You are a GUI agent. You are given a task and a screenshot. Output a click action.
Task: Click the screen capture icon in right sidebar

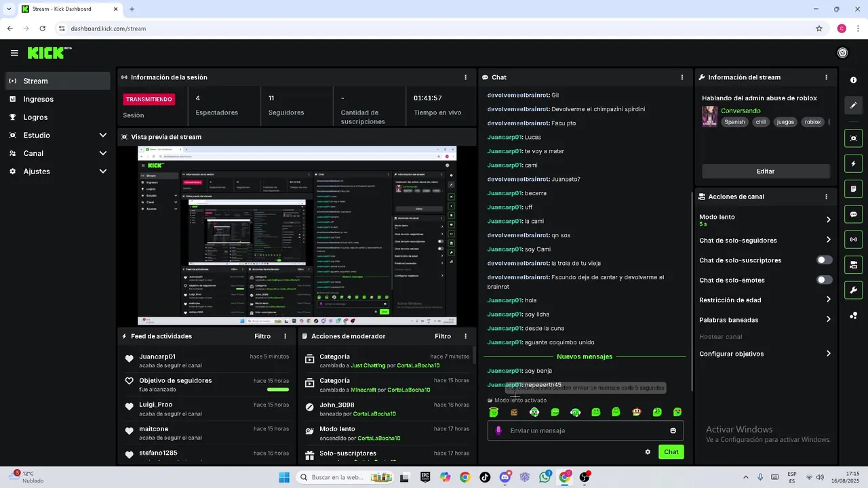(853, 138)
